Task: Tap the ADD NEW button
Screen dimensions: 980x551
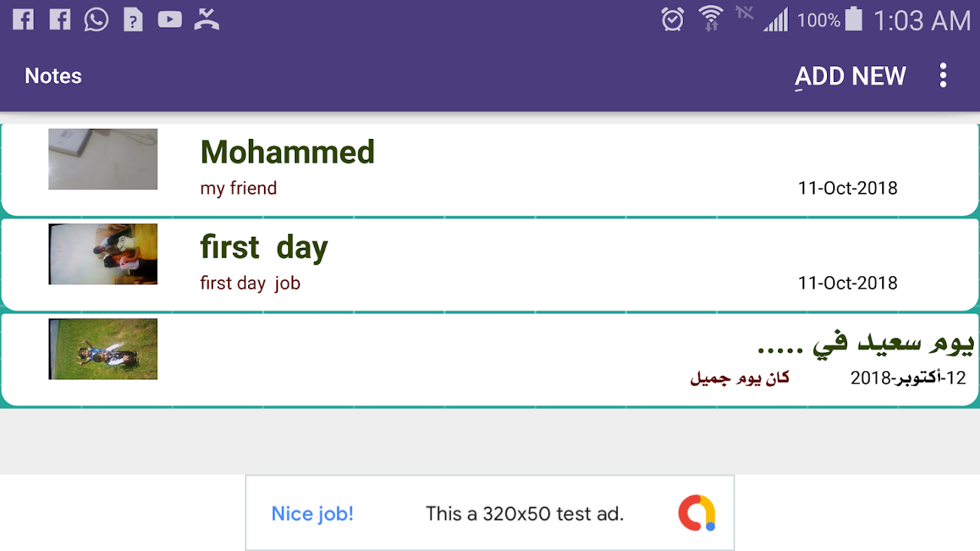Action: point(850,76)
